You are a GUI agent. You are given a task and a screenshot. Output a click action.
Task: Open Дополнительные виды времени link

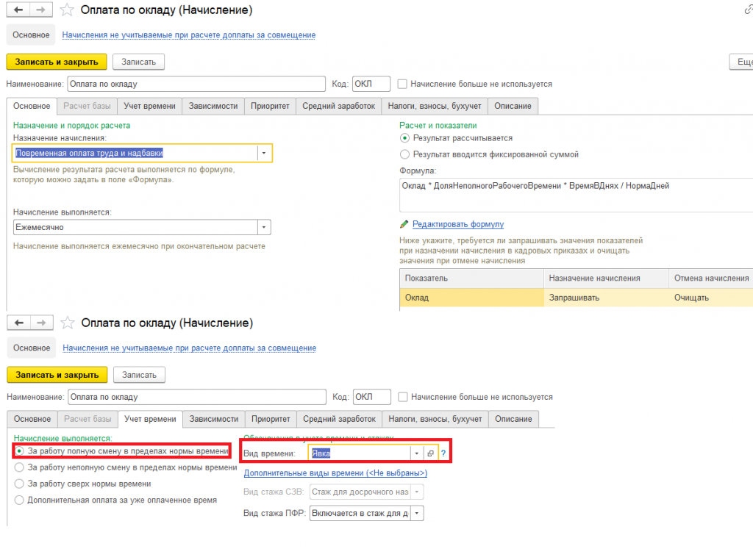pos(335,473)
